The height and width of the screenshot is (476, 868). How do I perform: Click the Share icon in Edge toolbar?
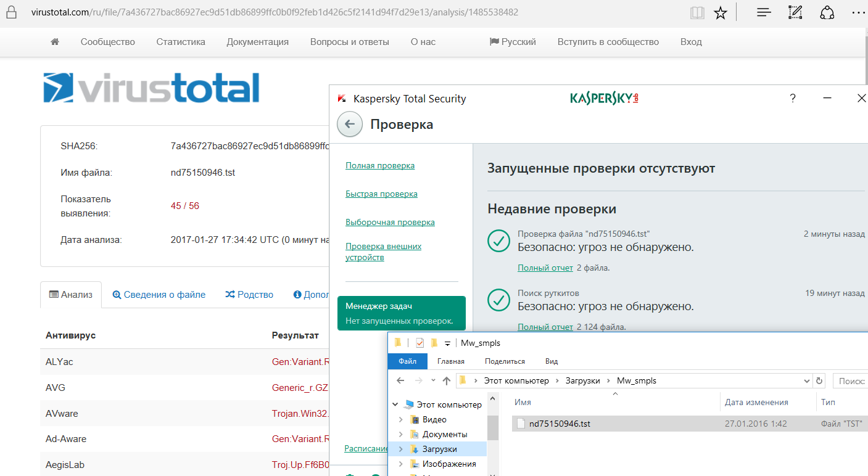pyautogui.click(x=827, y=13)
